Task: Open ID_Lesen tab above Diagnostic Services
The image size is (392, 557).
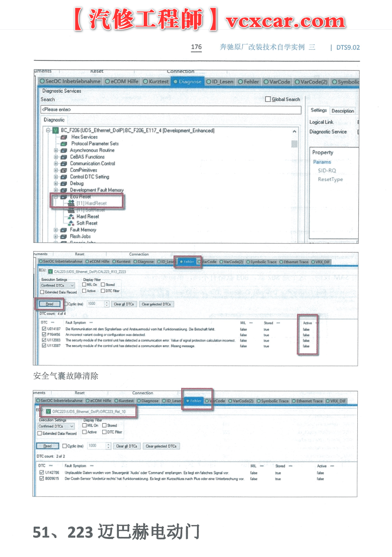Action: coord(219,82)
